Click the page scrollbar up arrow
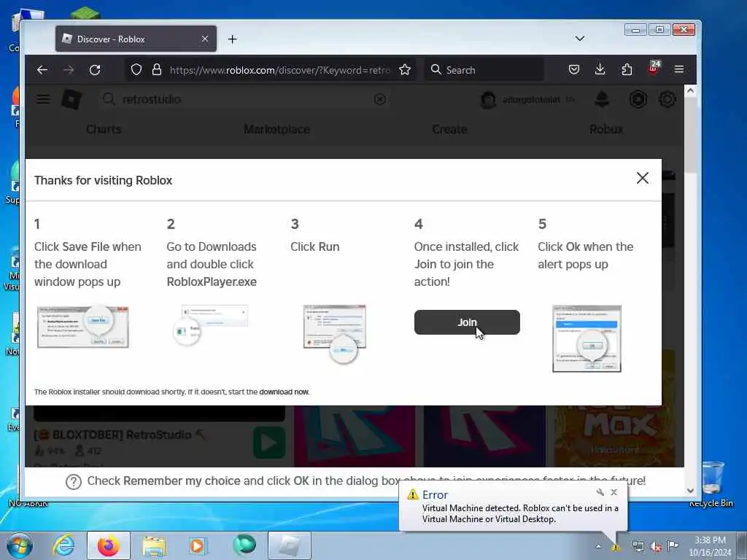The height and width of the screenshot is (560, 747). pyautogui.click(x=690, y=90)
